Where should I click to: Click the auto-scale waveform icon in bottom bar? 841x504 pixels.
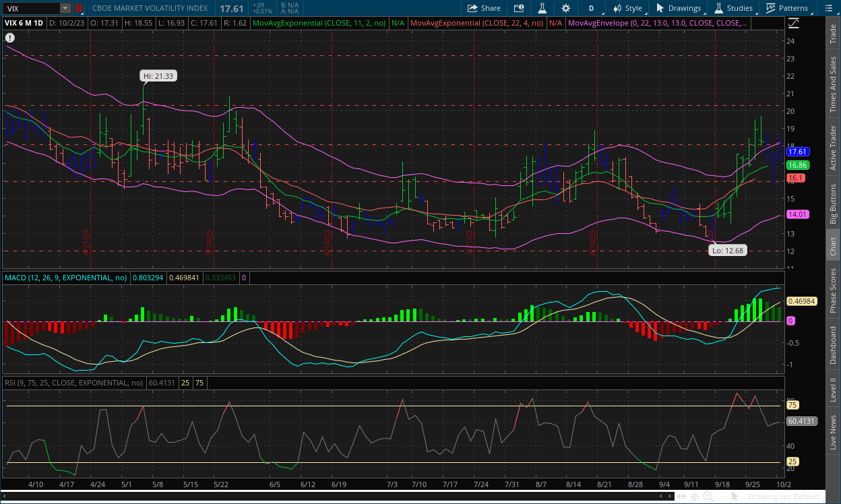pos(681,497)
